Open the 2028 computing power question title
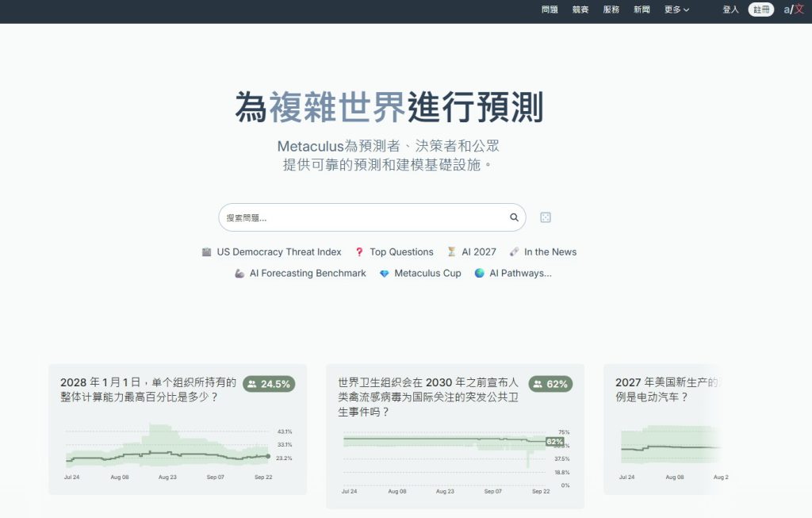812x518 pixels. 148,389
